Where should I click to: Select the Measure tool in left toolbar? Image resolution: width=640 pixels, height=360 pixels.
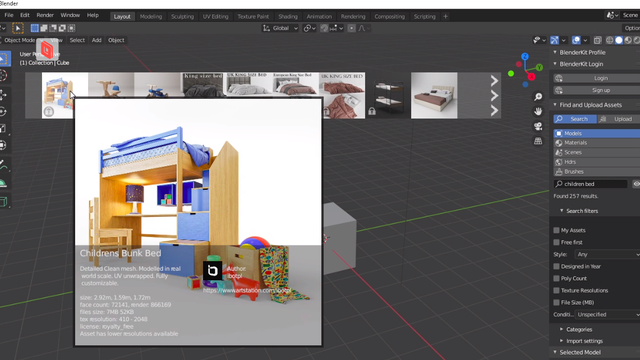(x=3, y=183)
